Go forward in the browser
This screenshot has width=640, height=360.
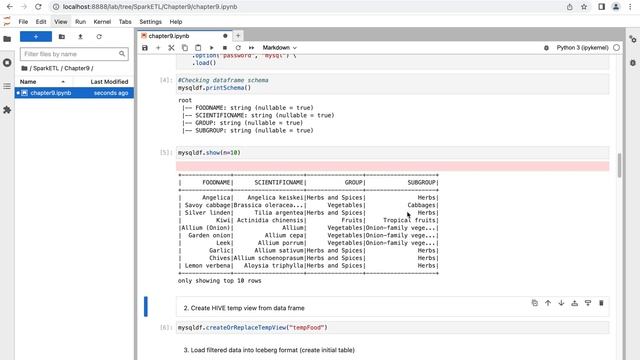(x=24, y=7)
